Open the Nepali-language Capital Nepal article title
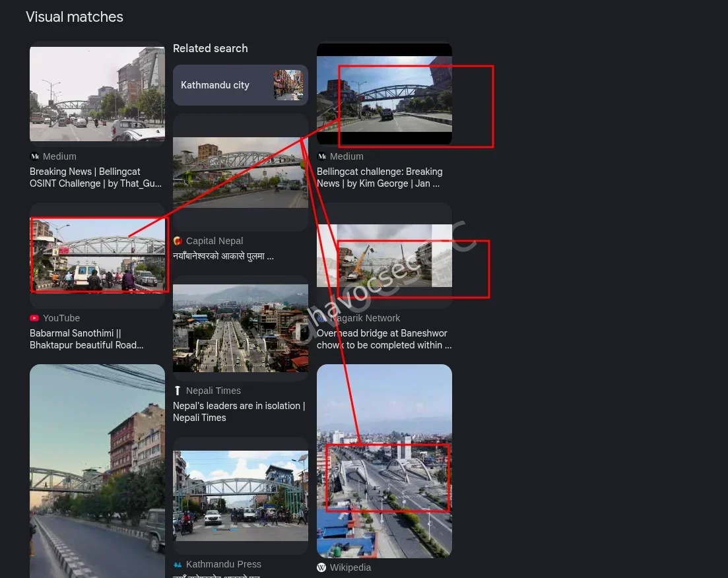The image size is (728, 578). click(x=223, y=256)
